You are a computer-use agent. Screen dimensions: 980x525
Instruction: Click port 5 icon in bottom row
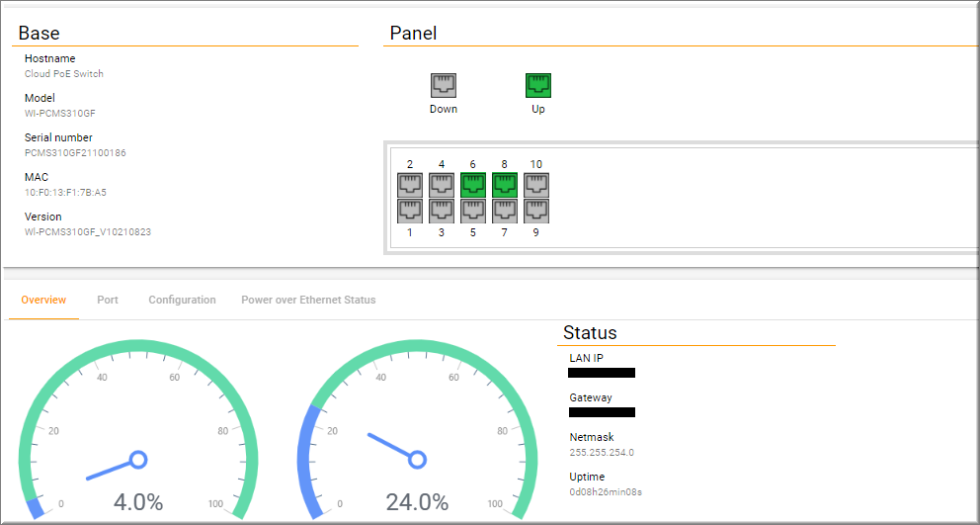click(473, 211)
